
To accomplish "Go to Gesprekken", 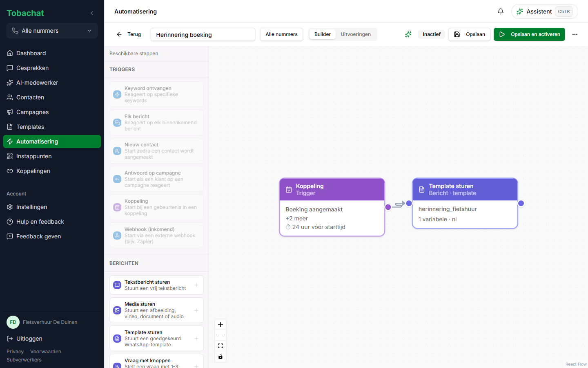I will (x=52, y=68).
